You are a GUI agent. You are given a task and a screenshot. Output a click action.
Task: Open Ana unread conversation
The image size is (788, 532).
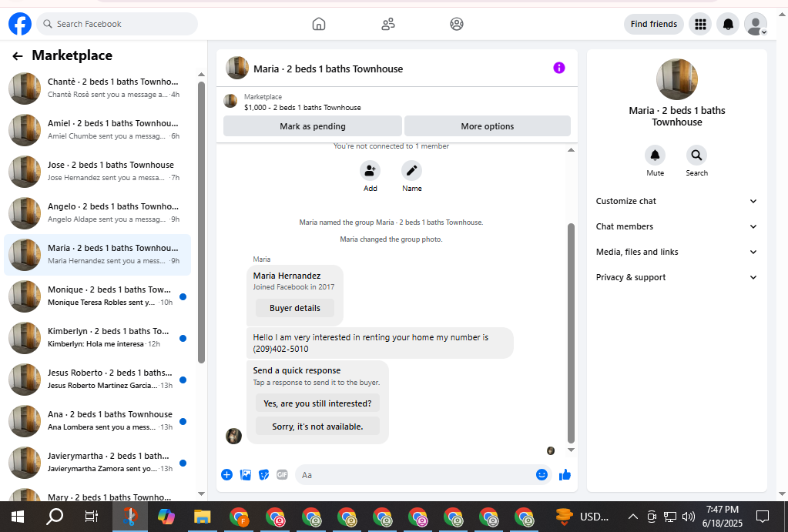point(98,421)
